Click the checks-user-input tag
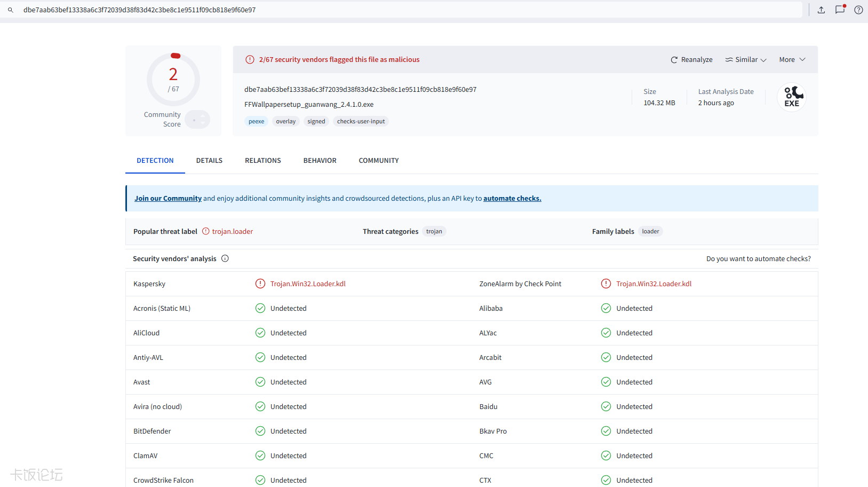 tap(361, 121)
